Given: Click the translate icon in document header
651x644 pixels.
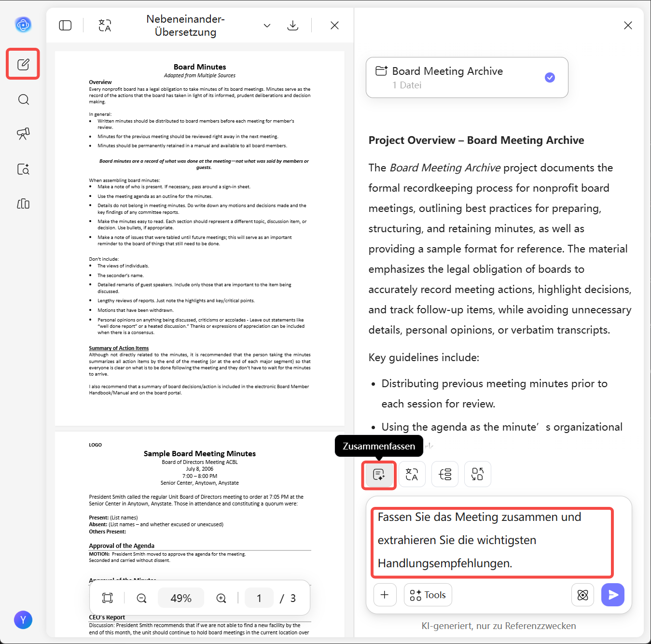Looking at the screenshot, I should tap(105, 26).
